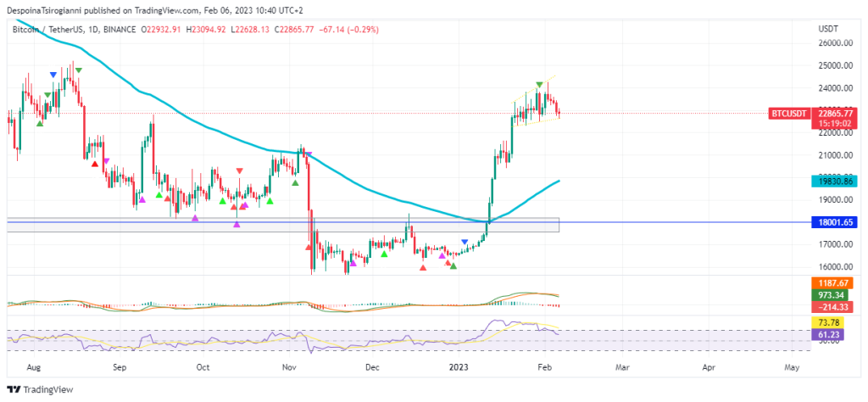Viewport: 868px width, 402px height.
Task: Select the red BTCUSDT symbol label
Action: click(788, 113)
